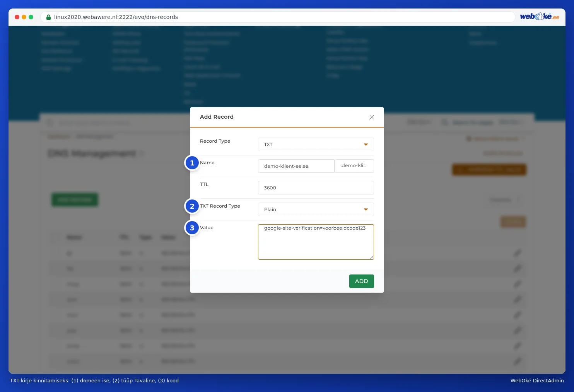
Task: Click the "TXT Record Type" field label
Action: tap(220, 206)
